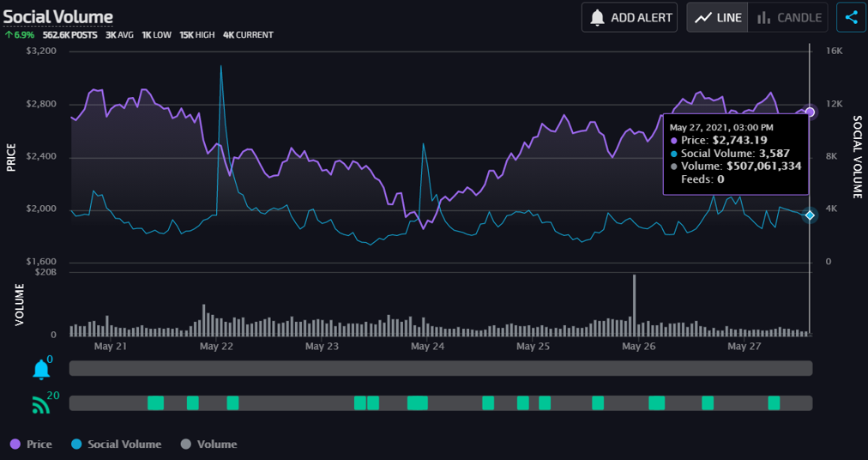Click the share icon
This screenshot has width=868, height=460.
851,17
